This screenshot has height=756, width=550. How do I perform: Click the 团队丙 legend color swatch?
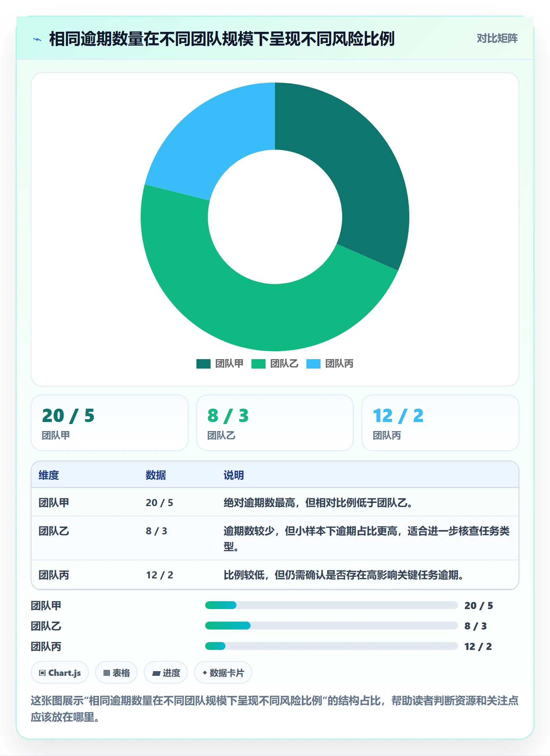tap(313, 364)
